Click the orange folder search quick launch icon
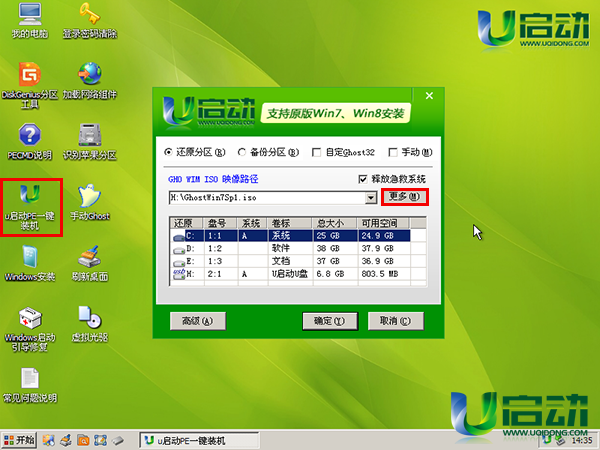Viewport: 600px width, 450px height. [83, 440]
